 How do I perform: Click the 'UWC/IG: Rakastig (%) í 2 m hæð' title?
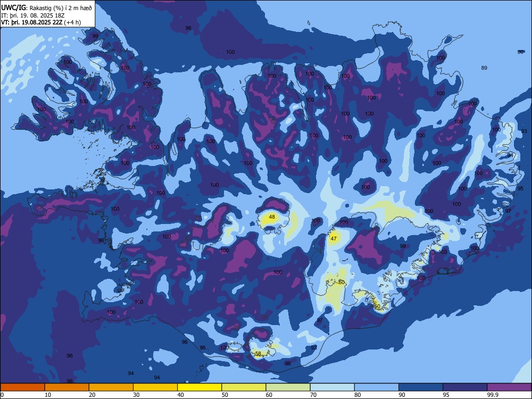[46, 7]
